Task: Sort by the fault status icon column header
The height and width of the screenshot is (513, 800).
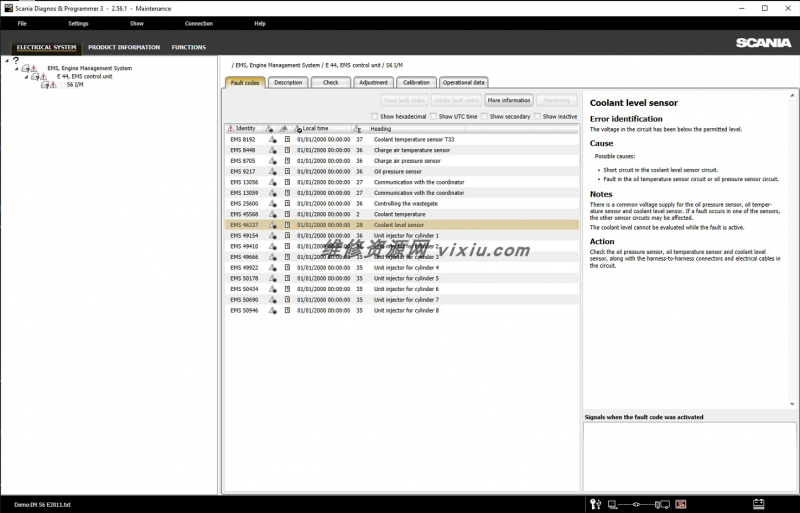Action: coord(269,129)
